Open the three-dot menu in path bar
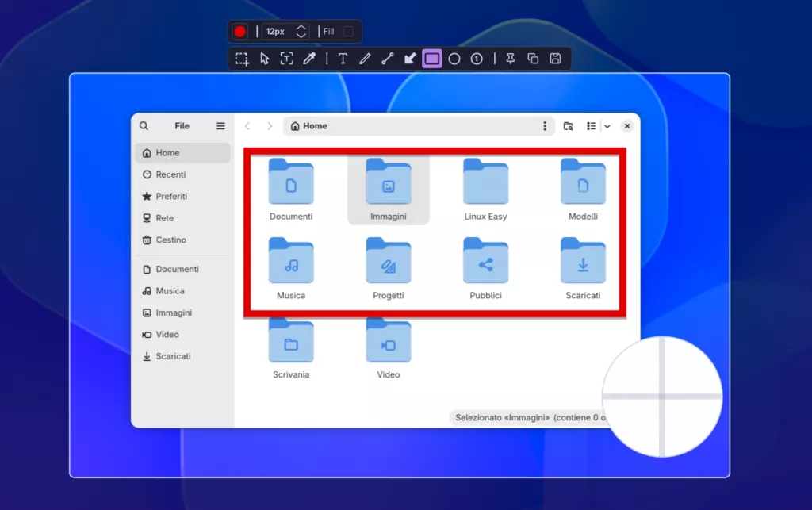Screen dimensions: 812x510 [544, 126]
